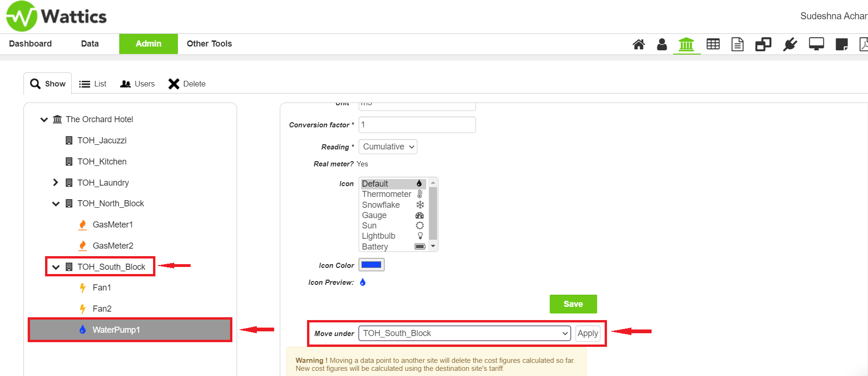
Task: Click the home icon in the toolbar
Action: pos(638,44)
